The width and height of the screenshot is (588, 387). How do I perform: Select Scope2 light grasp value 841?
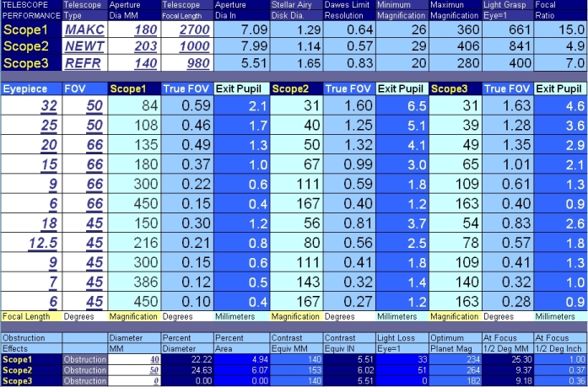pyautogui.click(x=508, y=46)
